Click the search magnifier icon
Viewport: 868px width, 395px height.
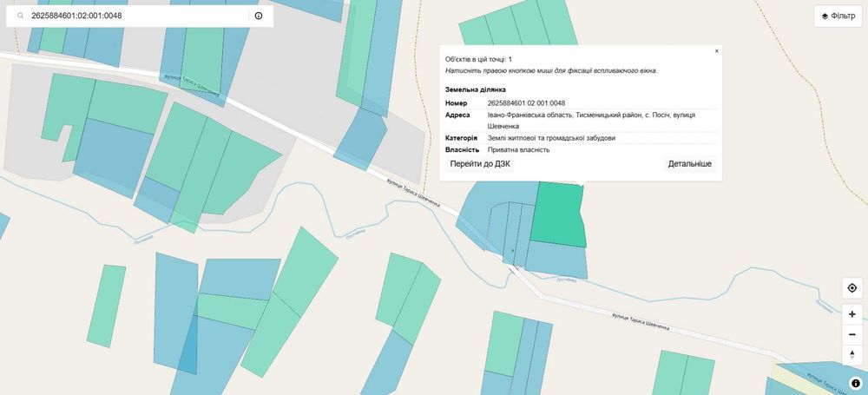pos(21,16)
